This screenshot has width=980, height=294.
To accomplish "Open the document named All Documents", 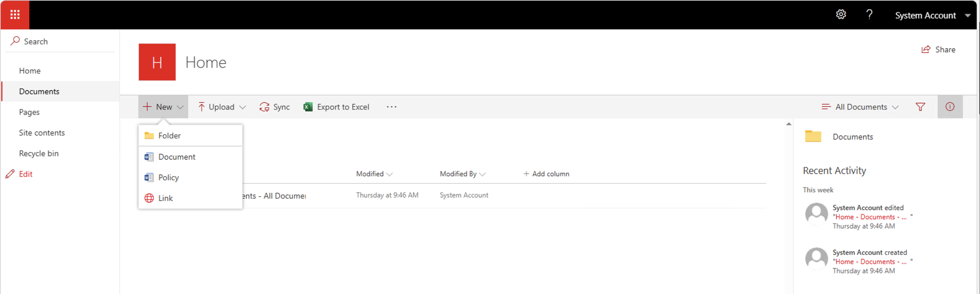I will (274, 196).
